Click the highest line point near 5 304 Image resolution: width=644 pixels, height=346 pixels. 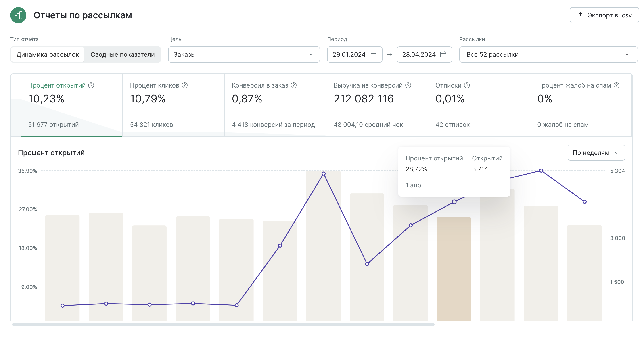click(541, 171)
